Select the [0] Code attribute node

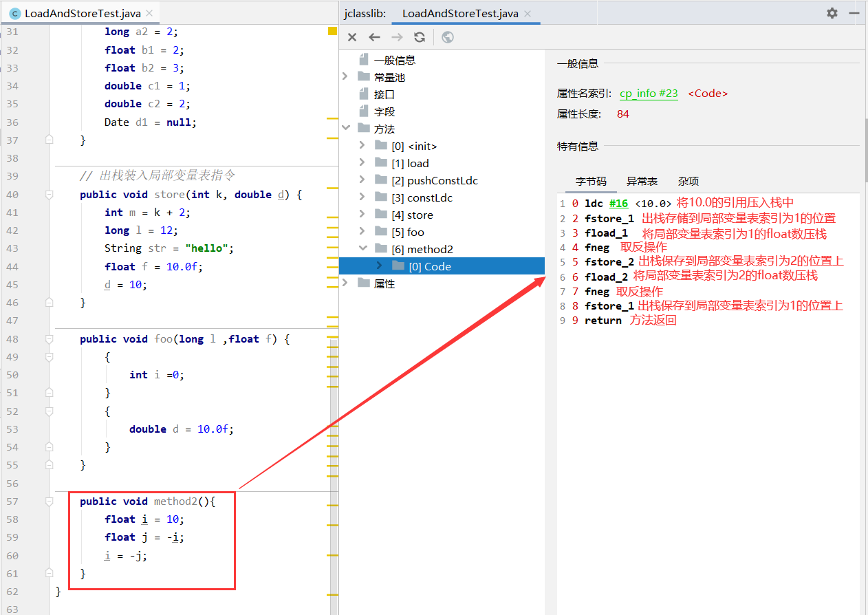[x=442, y=266]
